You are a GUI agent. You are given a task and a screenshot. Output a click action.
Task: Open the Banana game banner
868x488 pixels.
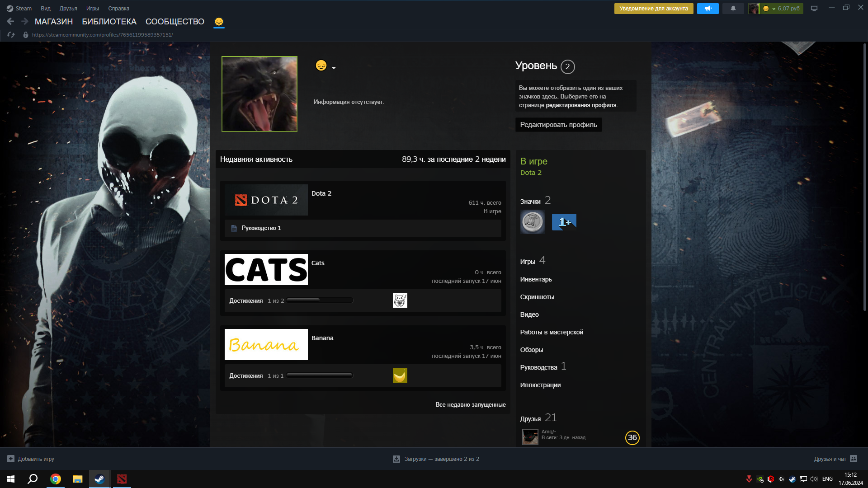click(x=266, y=344)
